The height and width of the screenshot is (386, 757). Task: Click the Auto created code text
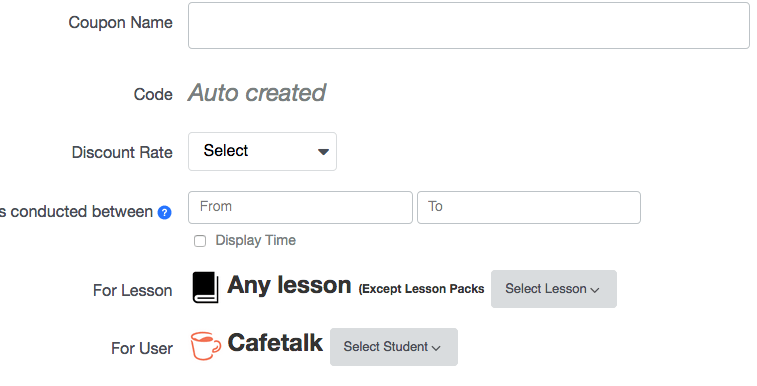(257, 93)
